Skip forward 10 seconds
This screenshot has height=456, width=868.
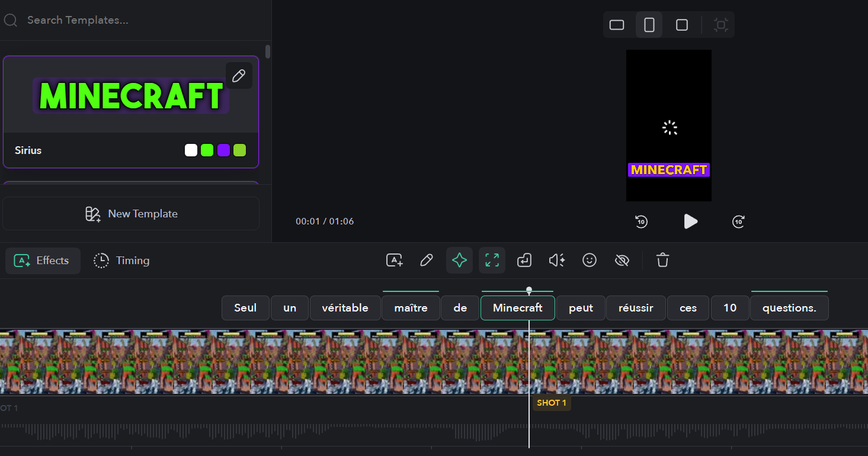(738, 221)
